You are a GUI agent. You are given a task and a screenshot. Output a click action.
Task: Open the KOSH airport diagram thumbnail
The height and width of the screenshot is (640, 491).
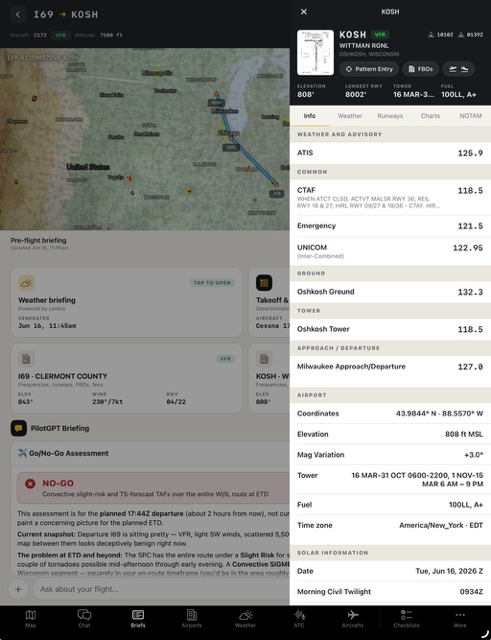click(x=315, y=53)
